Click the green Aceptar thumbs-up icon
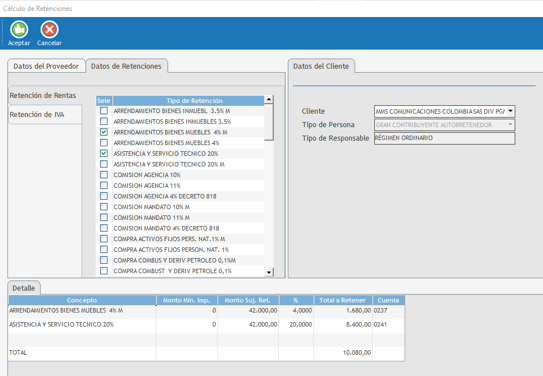The image size is (543, 376). click(x=19, y=30)
